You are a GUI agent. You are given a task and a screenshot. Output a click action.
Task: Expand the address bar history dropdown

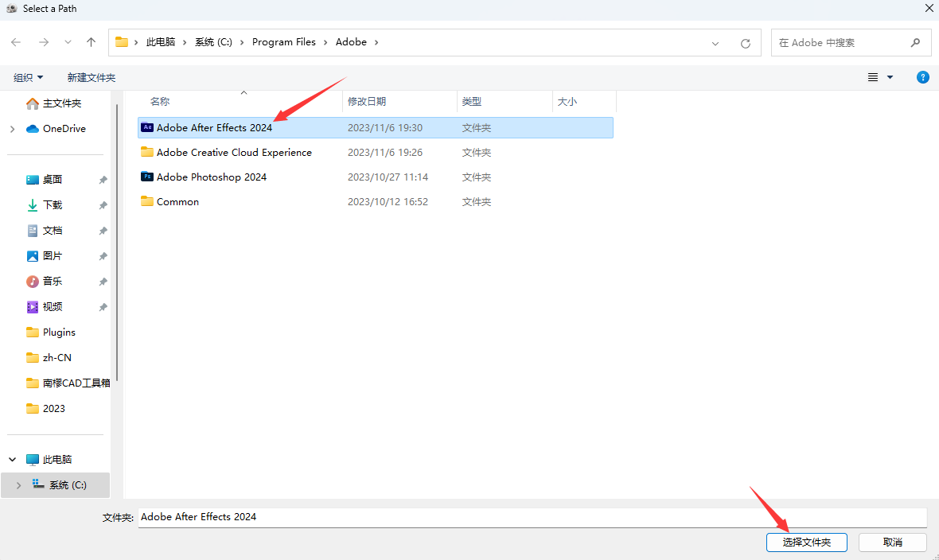(x=715, y=43)
